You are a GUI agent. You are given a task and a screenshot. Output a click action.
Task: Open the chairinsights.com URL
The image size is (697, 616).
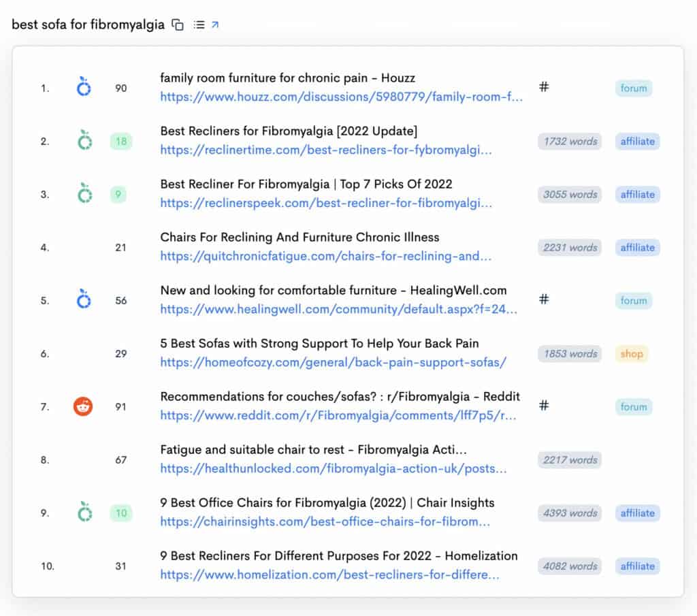click(x=325, y=522)
